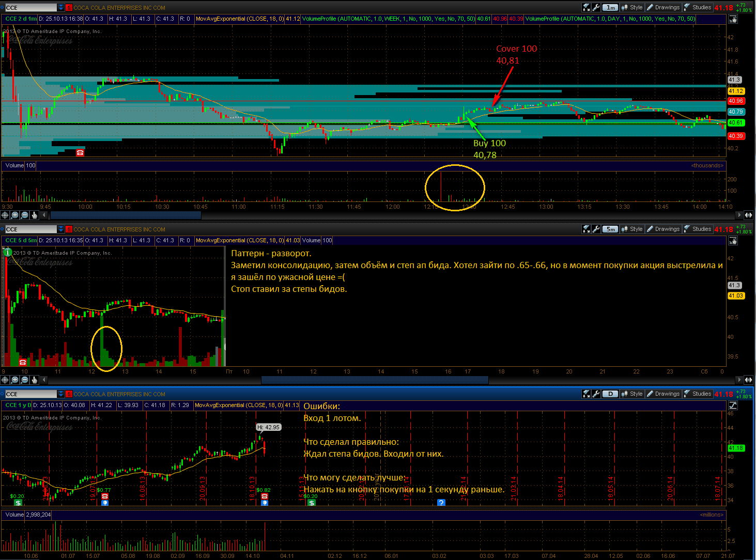The width and height of the screenshot is (756, 560).
Task: Click the quick study flask icon on top chart
Action: [587, 7]
